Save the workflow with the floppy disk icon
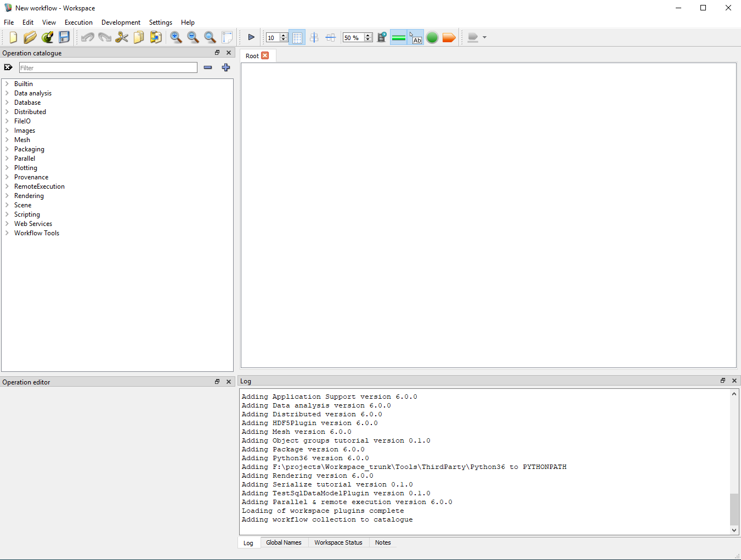The width and height of the screenshot is (741, 560). pos(64,37)
